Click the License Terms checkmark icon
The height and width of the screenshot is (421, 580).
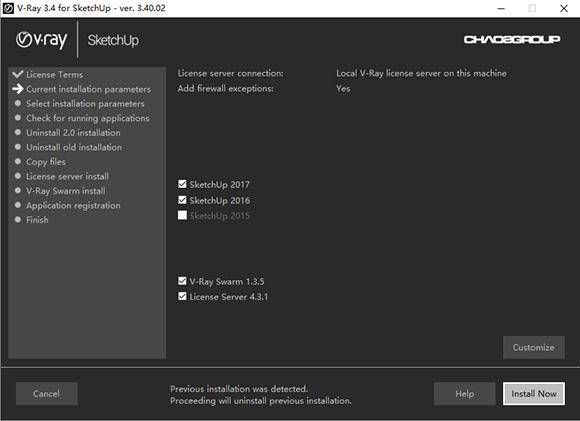(18, 74)
